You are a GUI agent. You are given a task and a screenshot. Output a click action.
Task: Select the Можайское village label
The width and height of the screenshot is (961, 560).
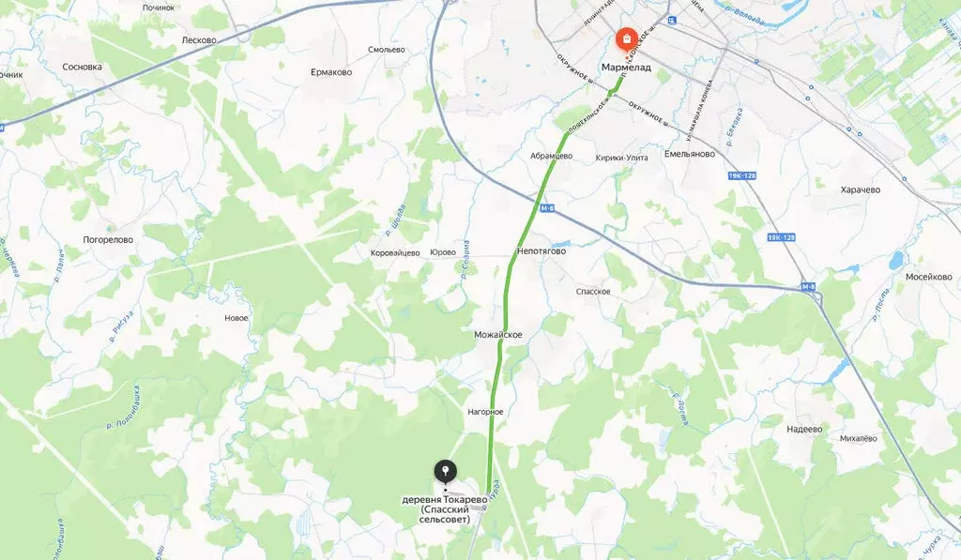coord(498,335)
